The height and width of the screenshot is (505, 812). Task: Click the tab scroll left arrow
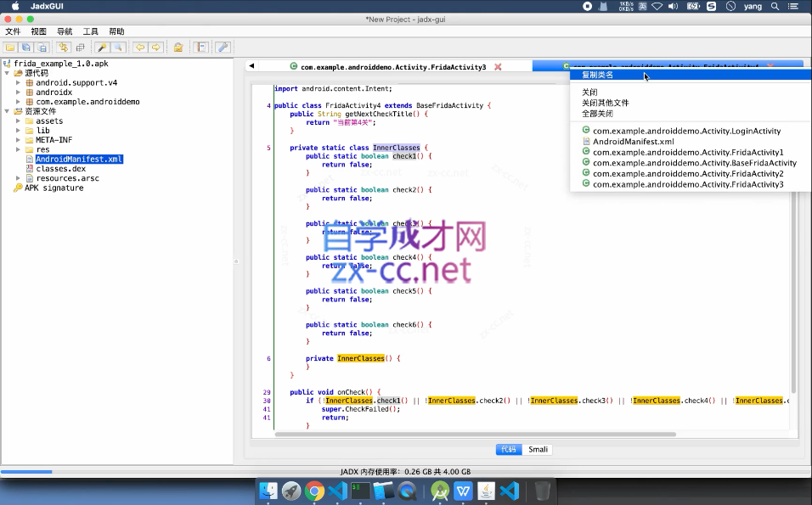click(251, 65)
